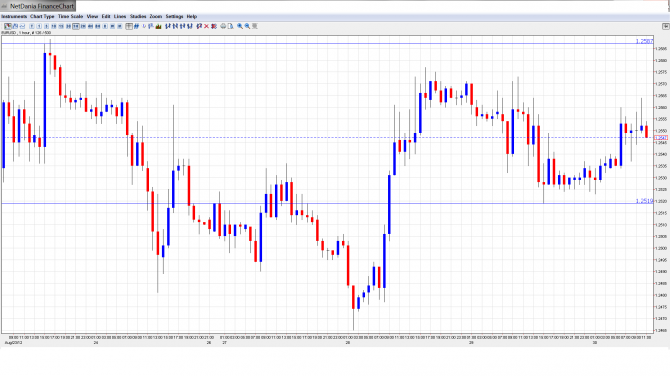Click the blue study settings icon
670x376 pixels.
tap(150, 26)
